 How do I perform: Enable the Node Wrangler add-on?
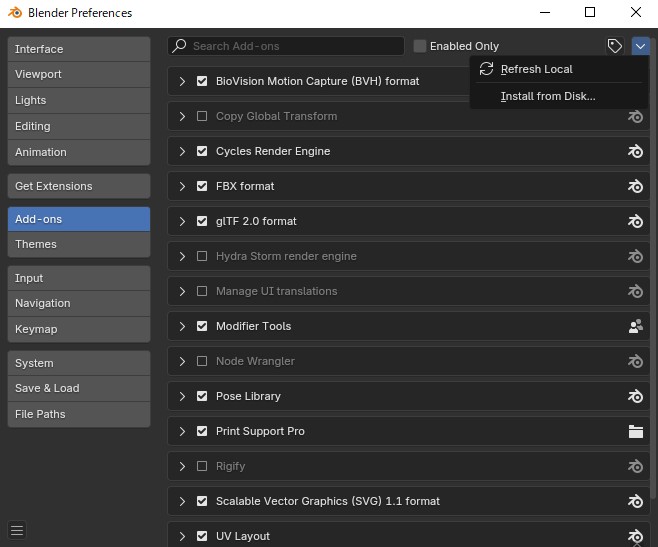[202, 361]
